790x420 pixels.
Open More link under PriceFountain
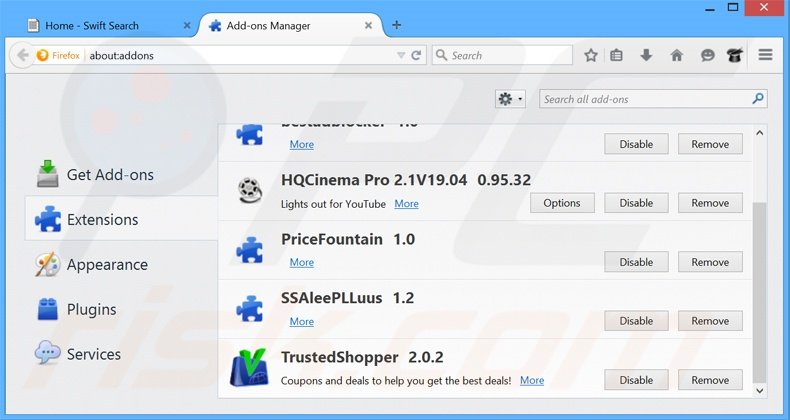[x=301, y=262]
